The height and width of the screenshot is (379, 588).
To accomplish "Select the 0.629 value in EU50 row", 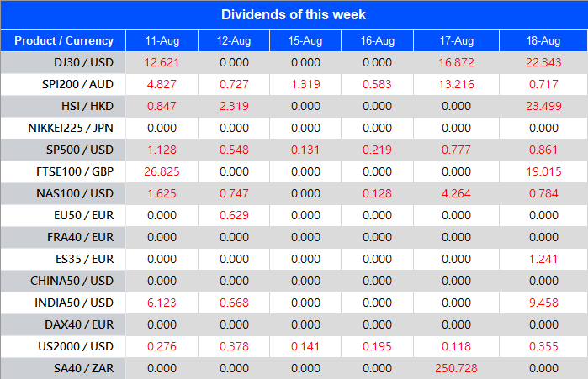I will (233, 215).
